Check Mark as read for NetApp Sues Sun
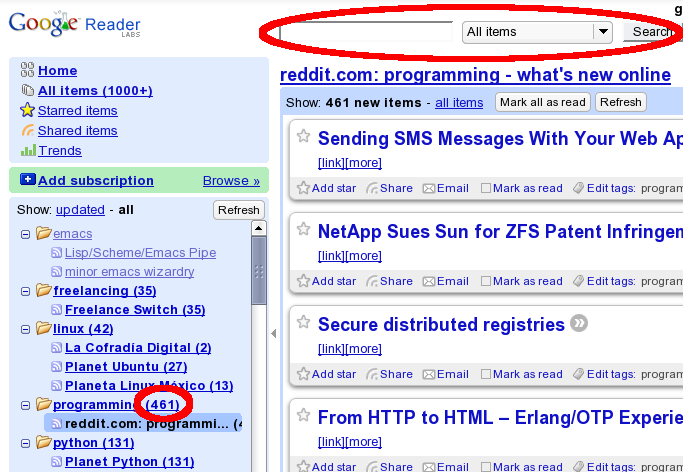683x472 pixels. click(486, 281)
